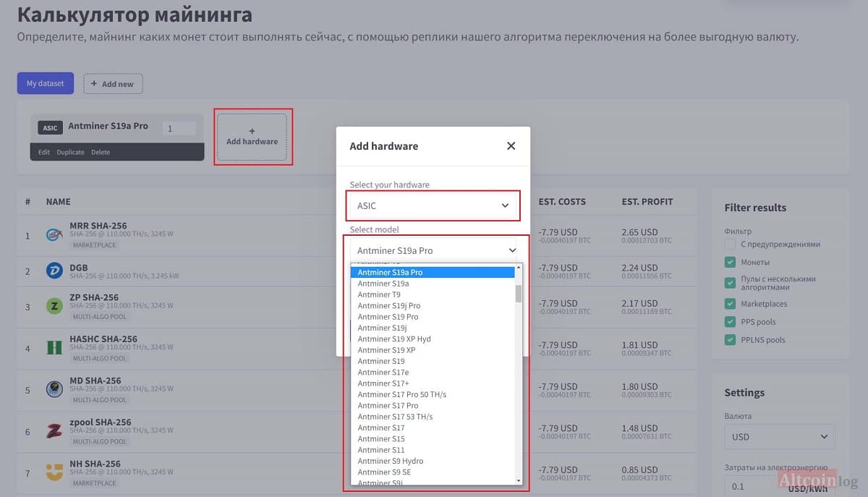This screenshot has width=868, height=497.
Task: Collapse the 'Select model' dropdown
Action: point(433,250)
